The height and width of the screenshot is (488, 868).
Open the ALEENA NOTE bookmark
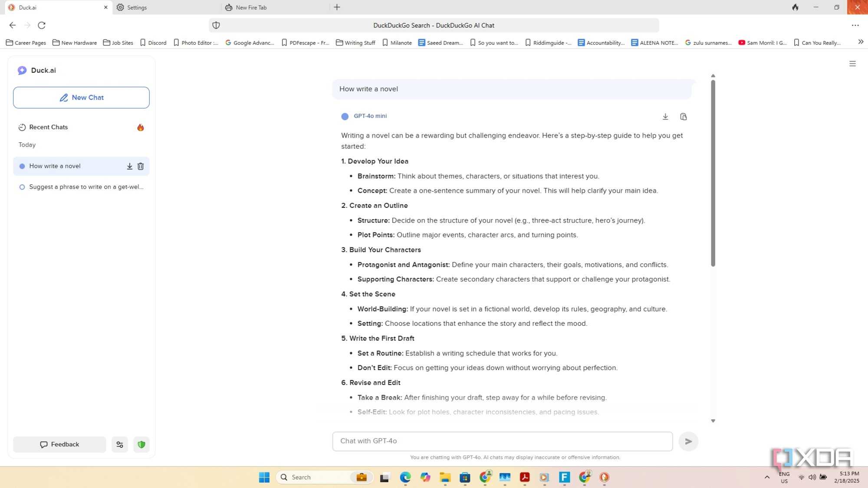[654, 43]
